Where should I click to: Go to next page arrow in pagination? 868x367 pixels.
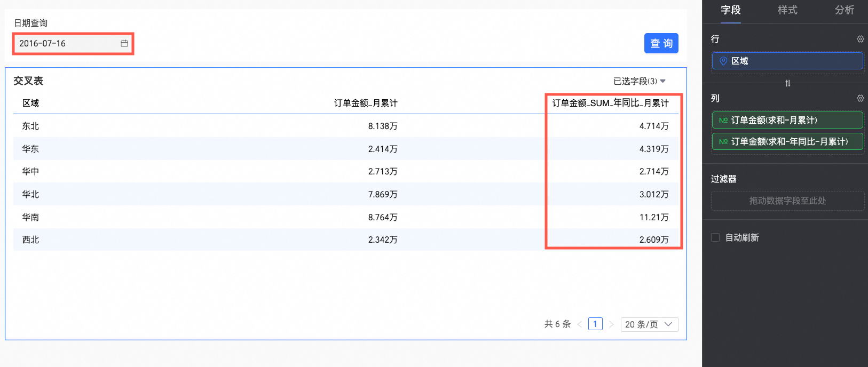pyautogui.click(x=611, y=324)
